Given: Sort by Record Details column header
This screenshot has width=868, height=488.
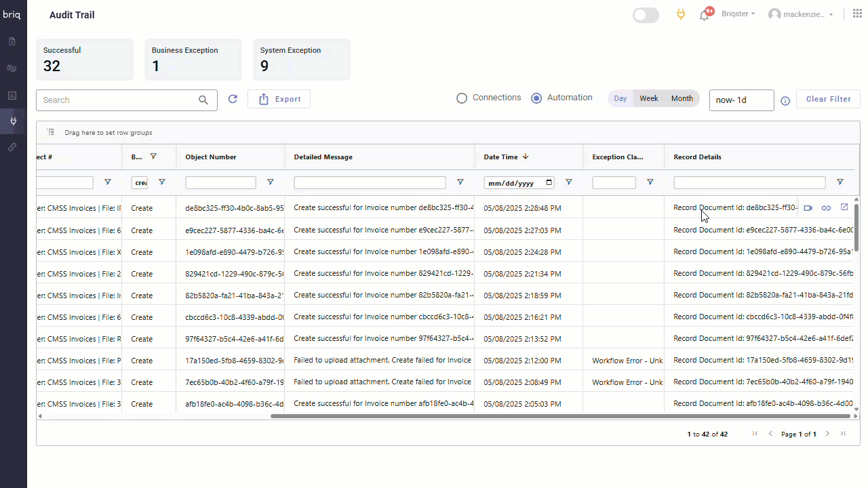Looking at the screenshot, I should click(x=697, y=157).
